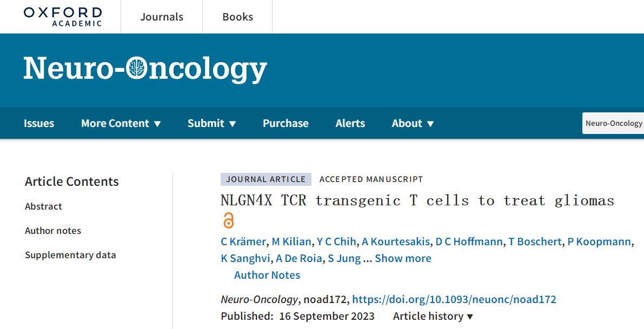Open author C Krämer's details

[244, 241]
